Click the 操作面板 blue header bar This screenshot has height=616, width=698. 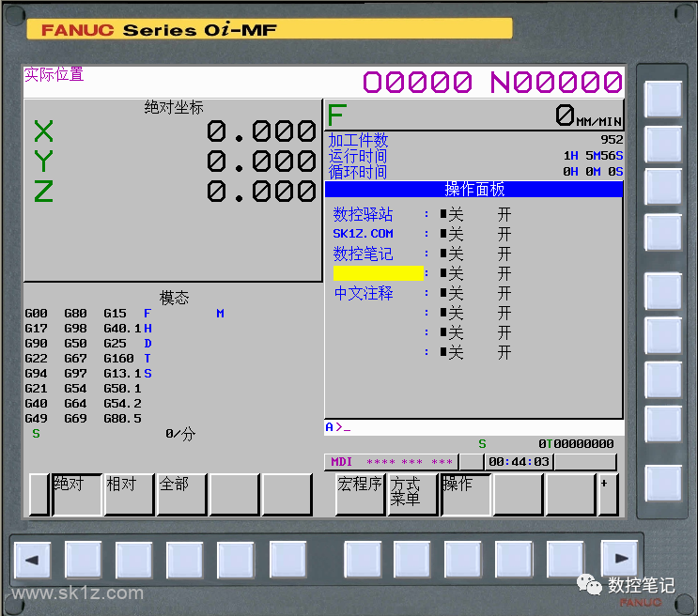[474, 189]
